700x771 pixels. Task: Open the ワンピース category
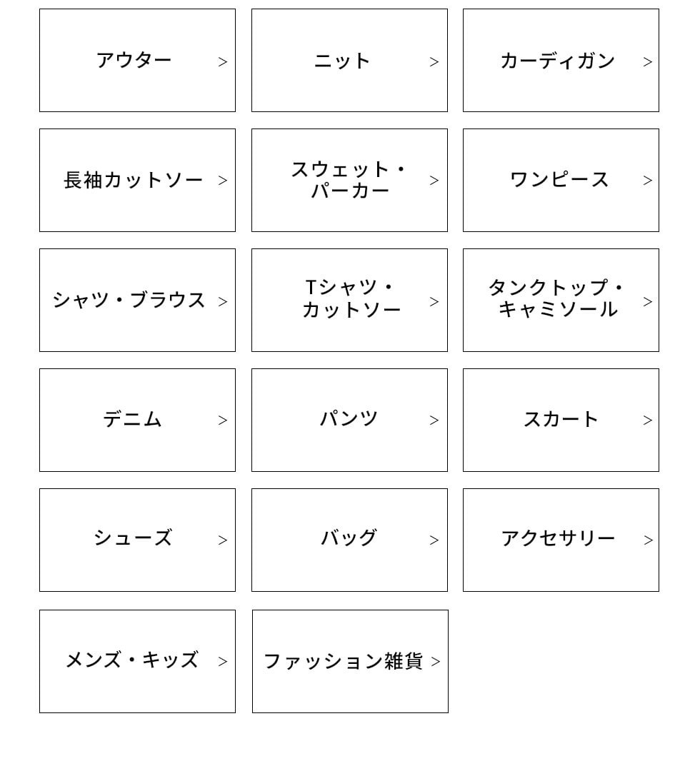[x=560, y=180]
